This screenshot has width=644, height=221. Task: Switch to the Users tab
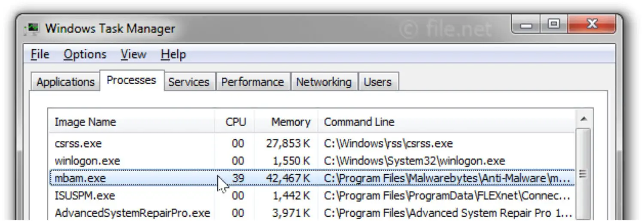point(378,82)
